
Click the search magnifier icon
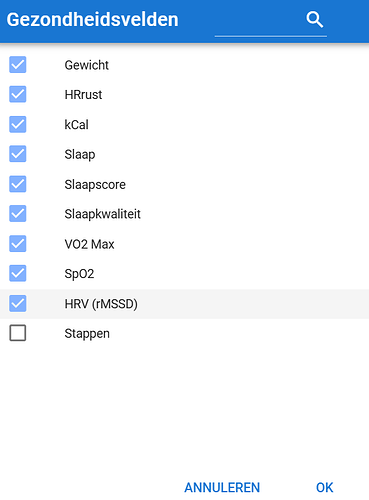coord(314,20)
